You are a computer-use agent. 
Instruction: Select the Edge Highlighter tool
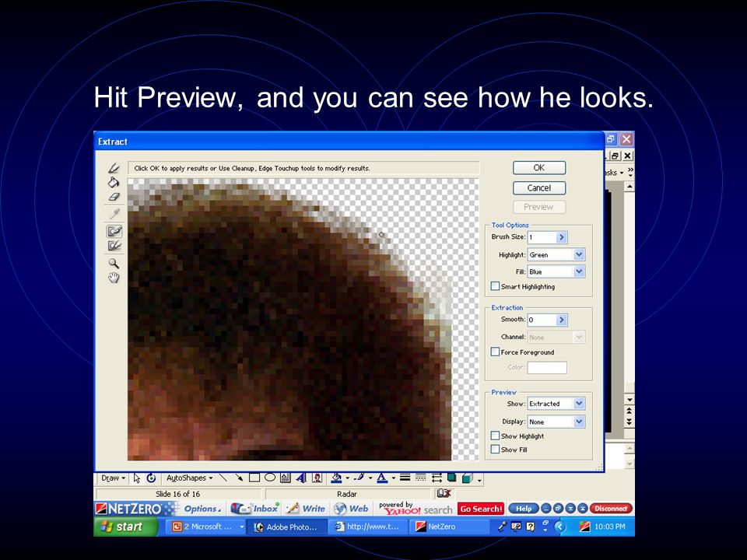tap(114, 168)
